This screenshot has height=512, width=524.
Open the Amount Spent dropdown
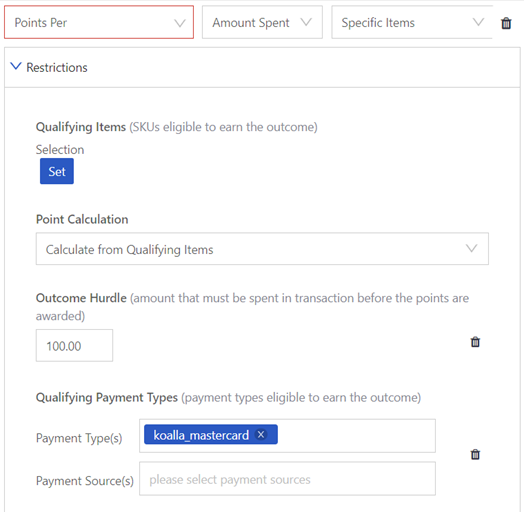[x=262, y=22]
